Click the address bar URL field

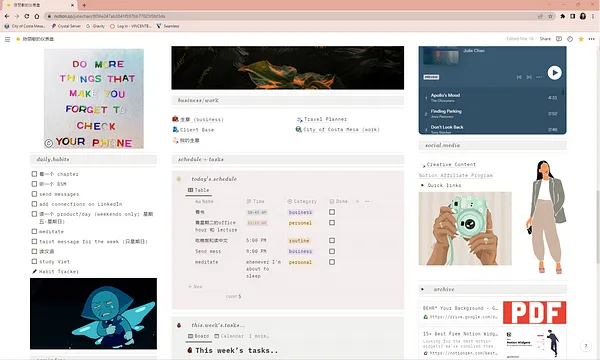(x=291, y=16)
